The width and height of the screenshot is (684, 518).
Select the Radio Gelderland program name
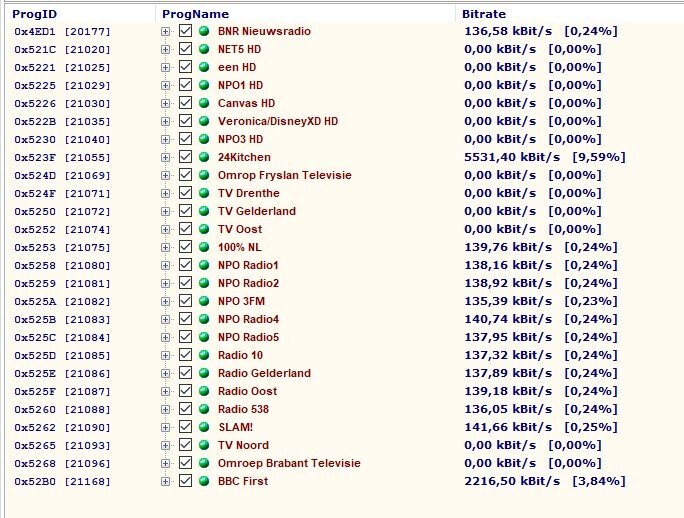pos(264,373)
